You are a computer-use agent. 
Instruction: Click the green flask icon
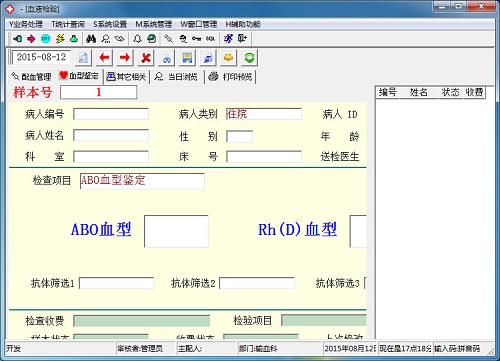tap(74, 39)
